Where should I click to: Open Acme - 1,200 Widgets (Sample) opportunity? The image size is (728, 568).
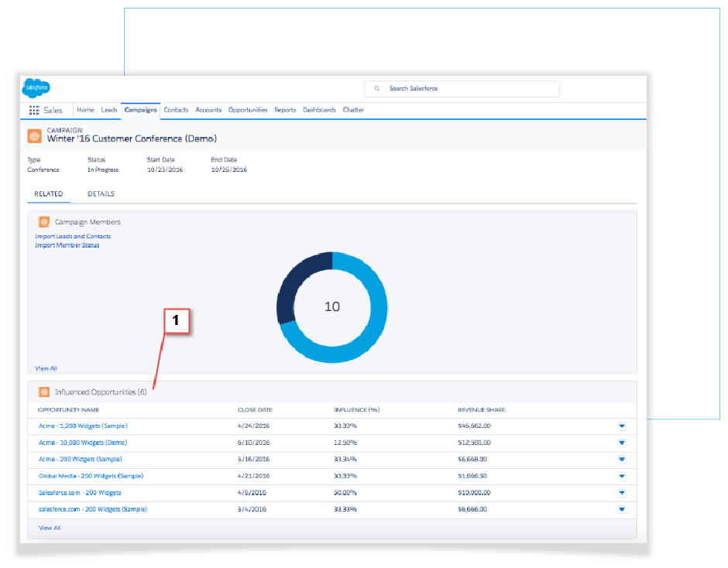point(83,426)
